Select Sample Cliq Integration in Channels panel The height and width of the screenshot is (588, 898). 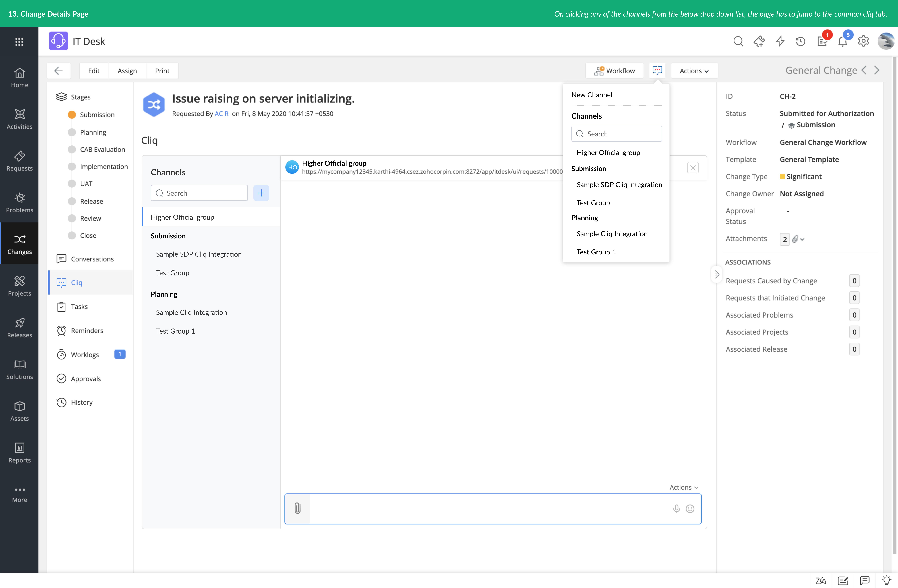click(191, 312)
